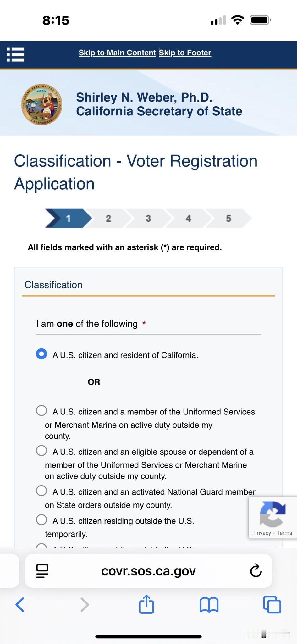
Task: Go to step 4 in progress bar
Action: point(188,218)
